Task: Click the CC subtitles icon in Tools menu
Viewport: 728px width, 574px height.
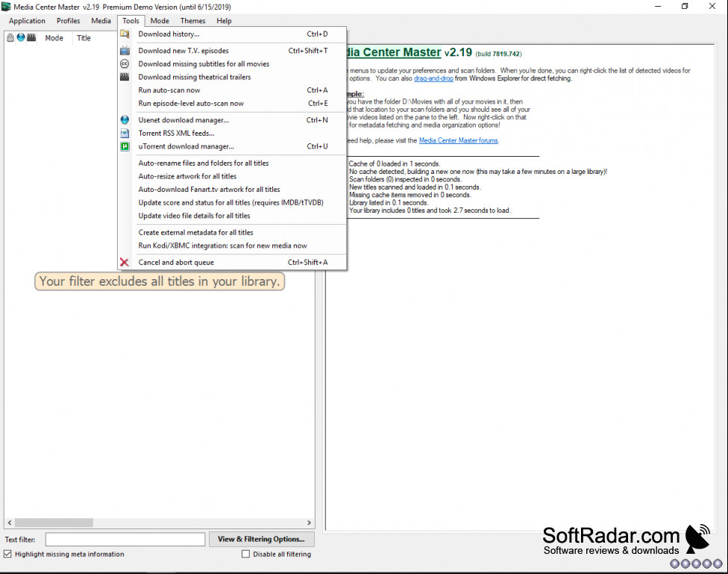Action: [x=125, y=63]
